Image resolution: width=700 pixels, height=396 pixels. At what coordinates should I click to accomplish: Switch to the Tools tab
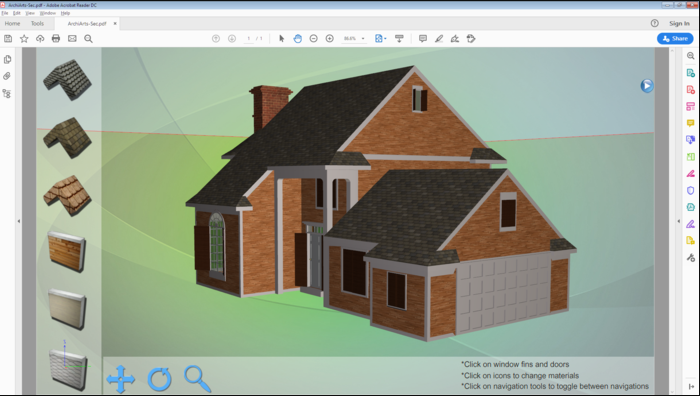pyautogui.click(x=37, y=23)
